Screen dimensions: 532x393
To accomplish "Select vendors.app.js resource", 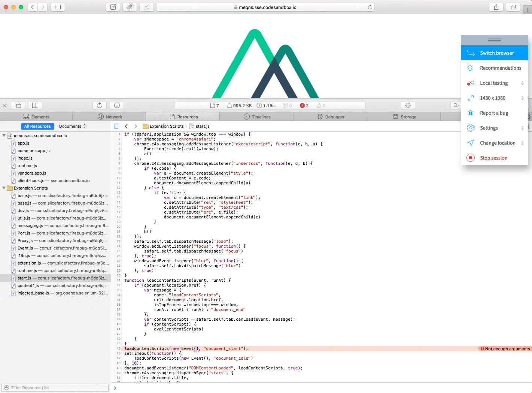I will pyautogui.click(x=55, y=173).
